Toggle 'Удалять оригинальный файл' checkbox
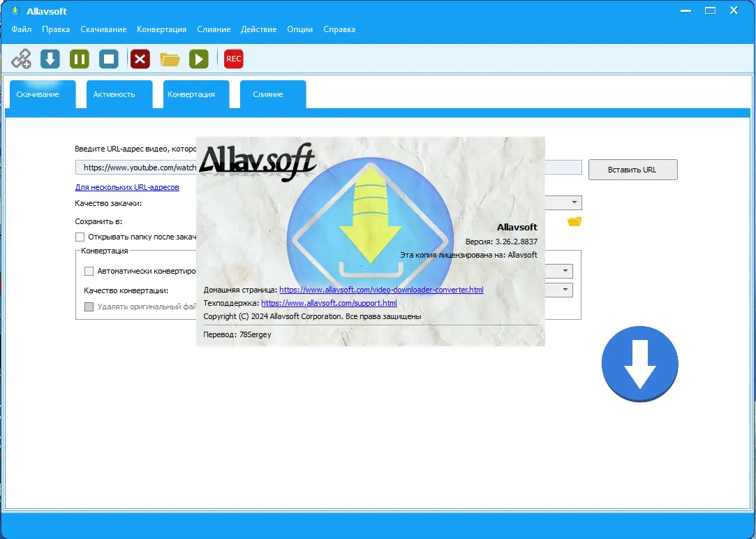Image resolution: width=756 pixels, height=539 pixels. 89,307
